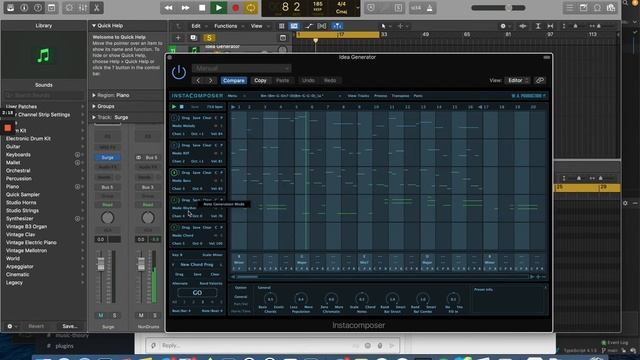
Task: Open the Editors scissors button
Action: click(97, 8)
